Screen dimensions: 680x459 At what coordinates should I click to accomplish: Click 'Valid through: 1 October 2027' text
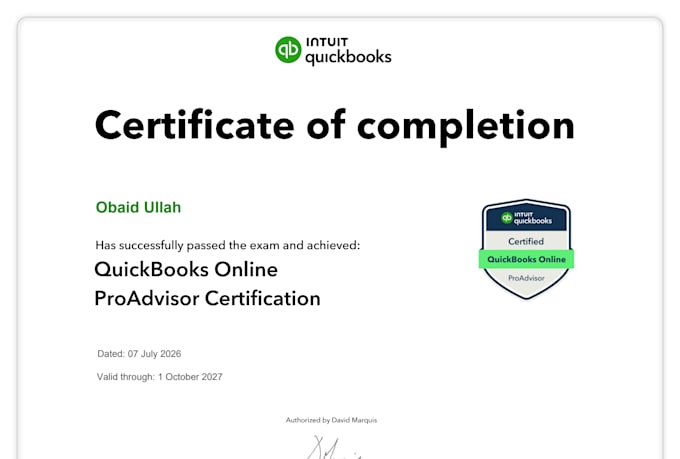[160, 377]
